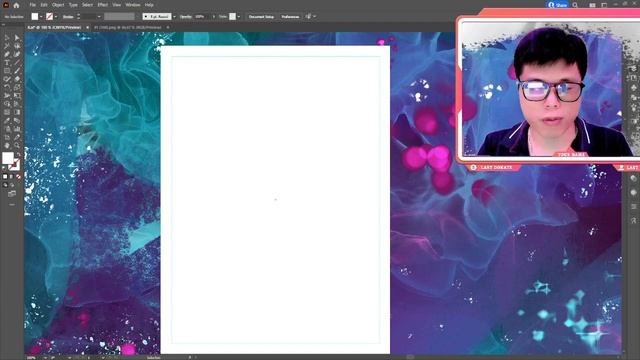This screenshot has height=360, width=640.
Task: Select the Shape Builder tool
Action: point(7,104)
